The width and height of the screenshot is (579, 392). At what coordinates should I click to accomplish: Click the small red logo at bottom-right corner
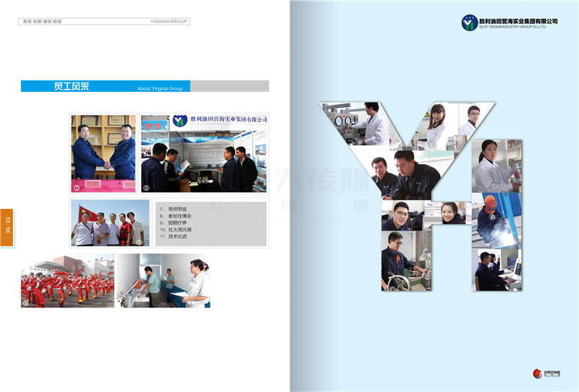coord(537,373)
